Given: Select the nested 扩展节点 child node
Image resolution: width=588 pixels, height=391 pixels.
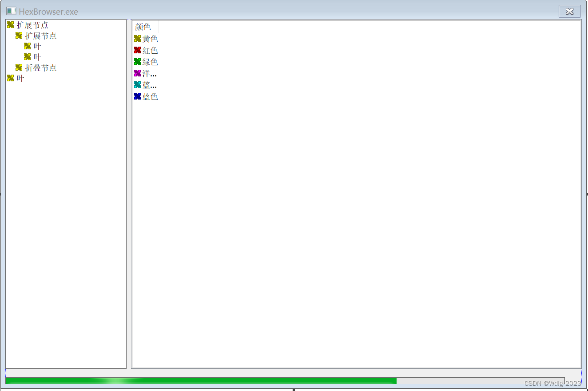Looking at the screenshot, I should click(x=41, y=36).
